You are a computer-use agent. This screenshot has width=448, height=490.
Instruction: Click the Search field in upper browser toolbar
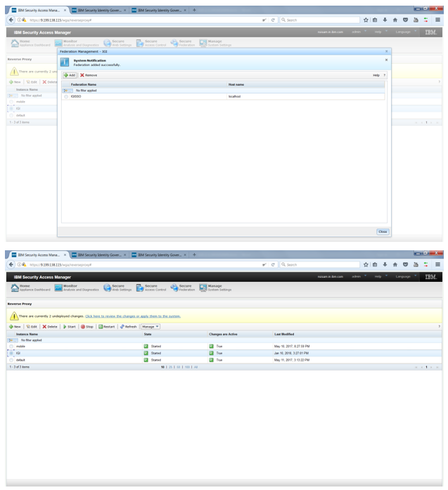[x=319, y=20]
